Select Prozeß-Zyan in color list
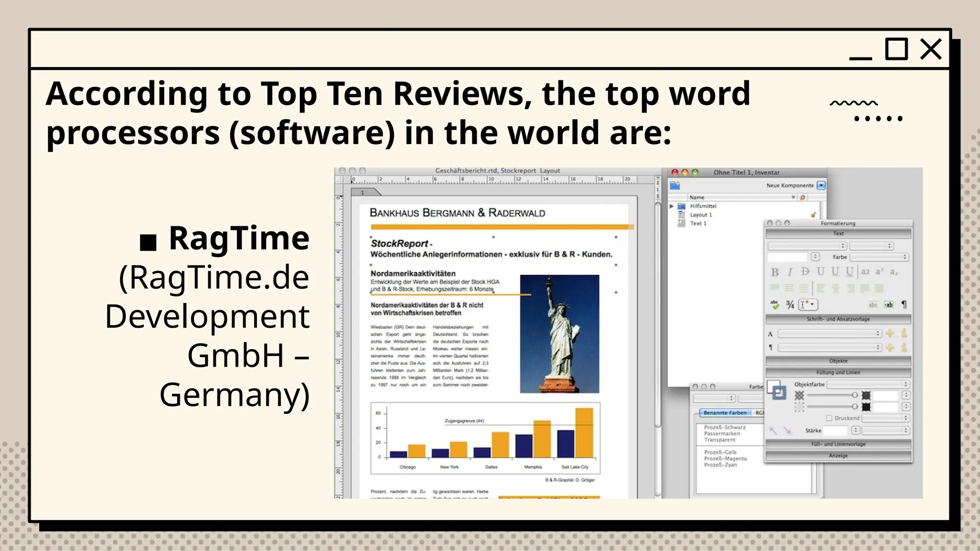 pos(721,464)
